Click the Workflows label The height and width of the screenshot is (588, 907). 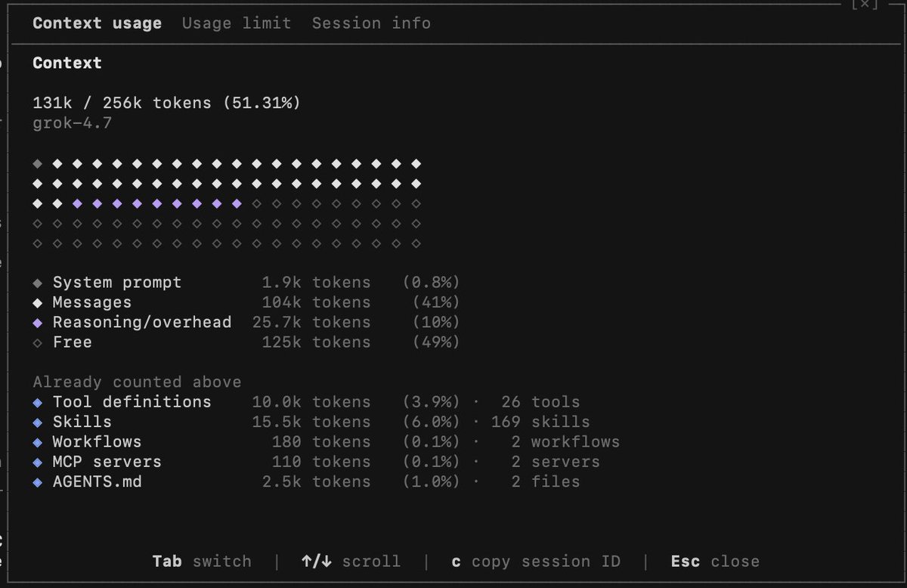tap(97, 441)
